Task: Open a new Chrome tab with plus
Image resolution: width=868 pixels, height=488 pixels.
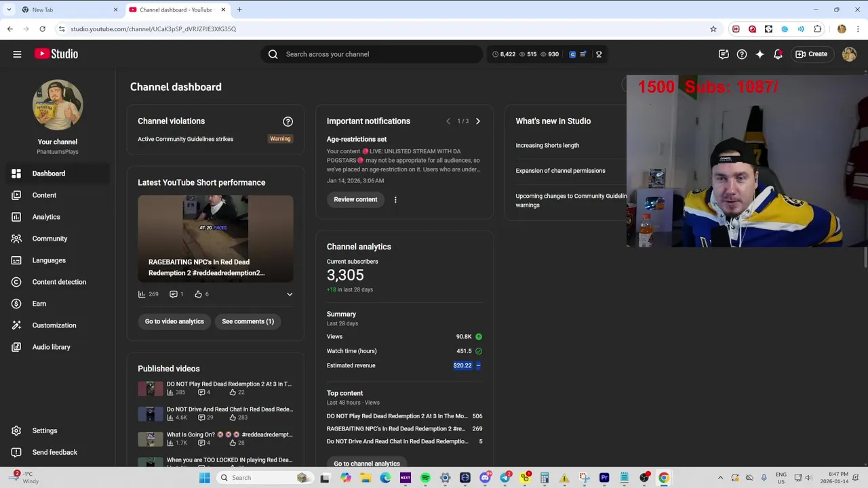Action: pos(239,9)
